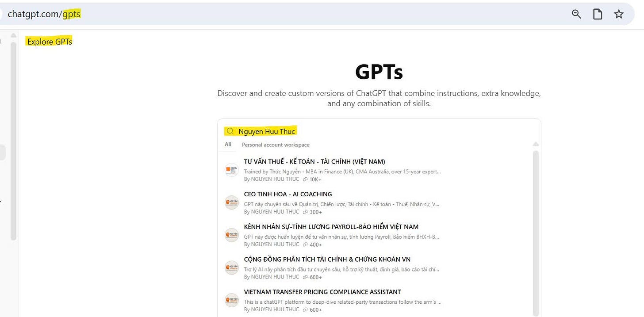Click the avatar of Vietnam Transfer Pricing Compliance Assistant
644x317 pixels.
232,301
